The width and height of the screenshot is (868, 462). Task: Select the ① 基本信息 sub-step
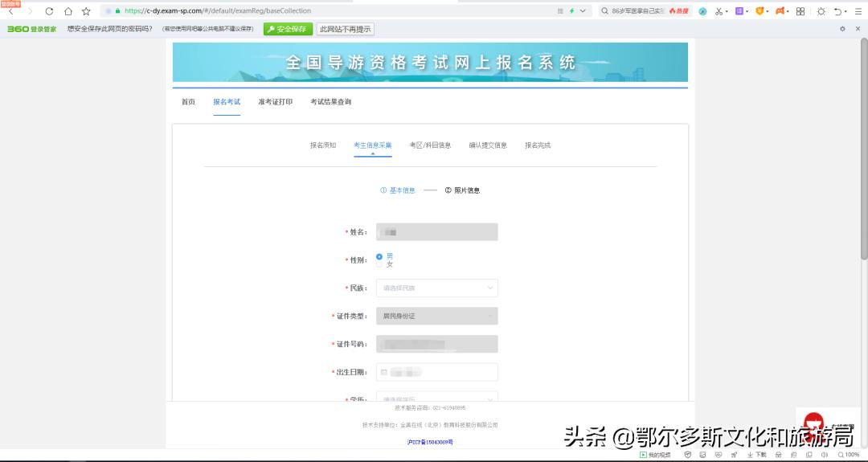[x=398, y=190]
